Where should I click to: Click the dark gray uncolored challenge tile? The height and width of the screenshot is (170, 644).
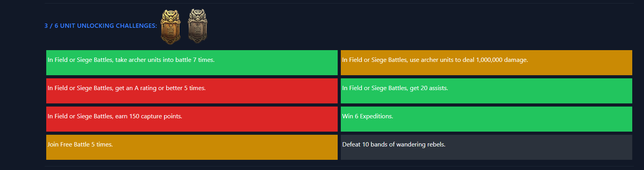click(x=487, y=147)
